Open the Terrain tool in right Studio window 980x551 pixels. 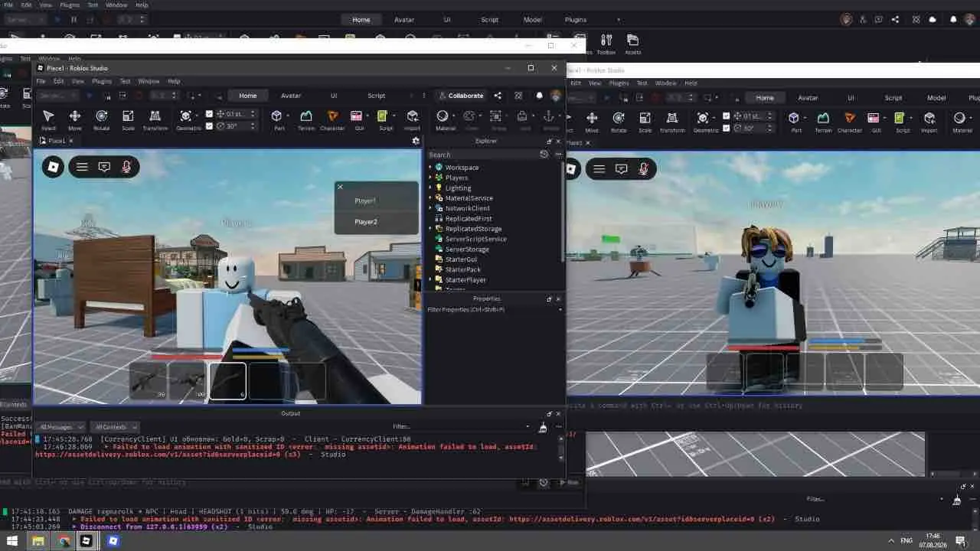[x=823, y=121]
